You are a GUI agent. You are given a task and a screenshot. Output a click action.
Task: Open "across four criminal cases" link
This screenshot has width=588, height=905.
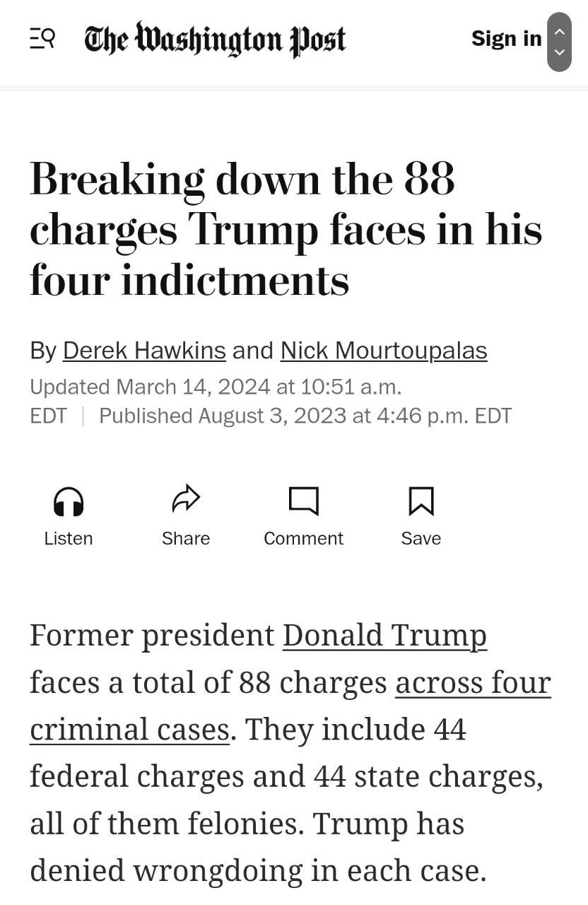(x=290, y=706)
